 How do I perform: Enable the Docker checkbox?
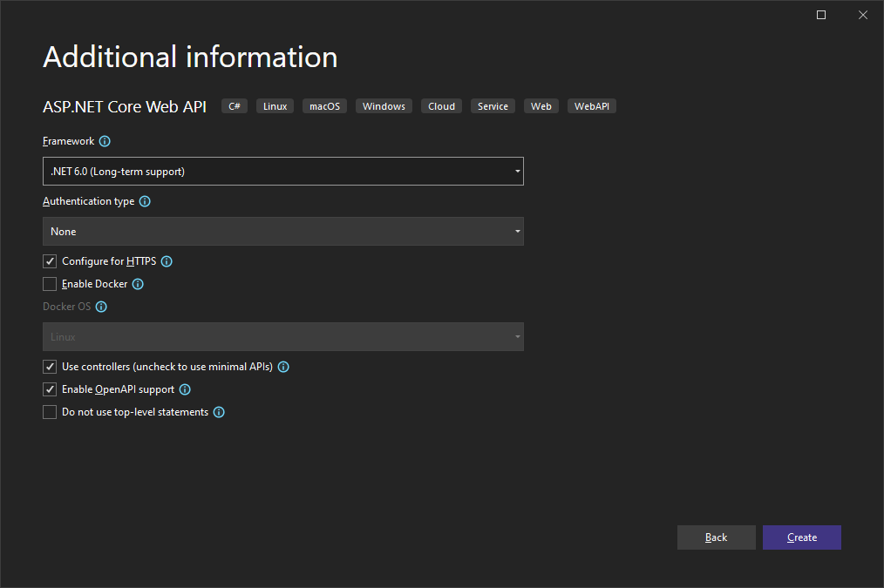click(50, 283)
